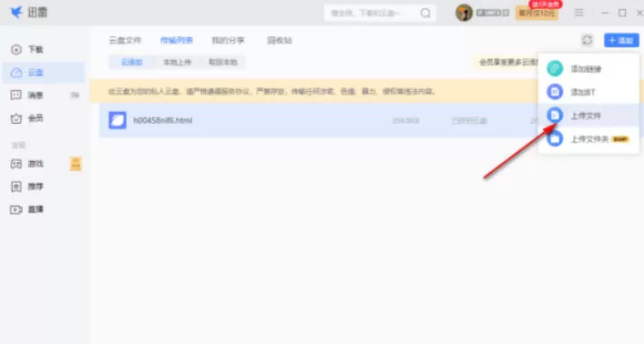Choose 上传文件夹 from the add menu
The width and height of the screenshot is (644, 344).
(x=588, y=139)
